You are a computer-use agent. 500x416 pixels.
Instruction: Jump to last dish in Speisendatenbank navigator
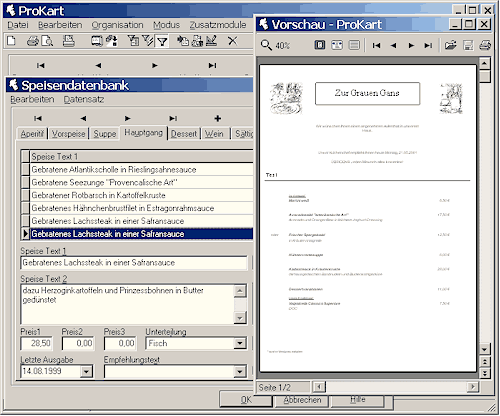point(173,118)
